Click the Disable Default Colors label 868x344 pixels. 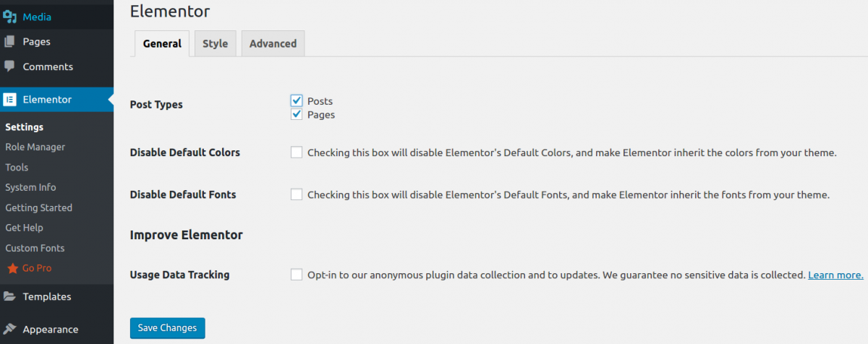coord(185,152)
